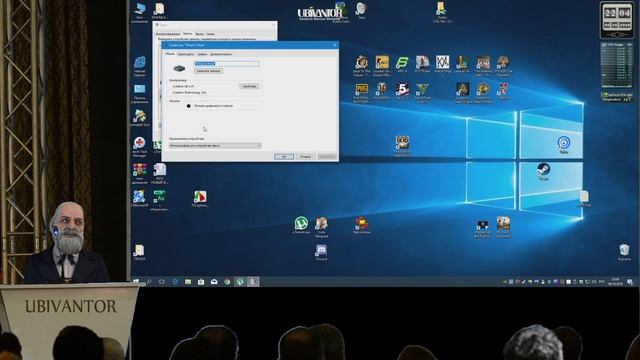Switch to the Общие tab in properties
Image resolution: width=640 pixels, height=360 pixels.
click(170, 54)
